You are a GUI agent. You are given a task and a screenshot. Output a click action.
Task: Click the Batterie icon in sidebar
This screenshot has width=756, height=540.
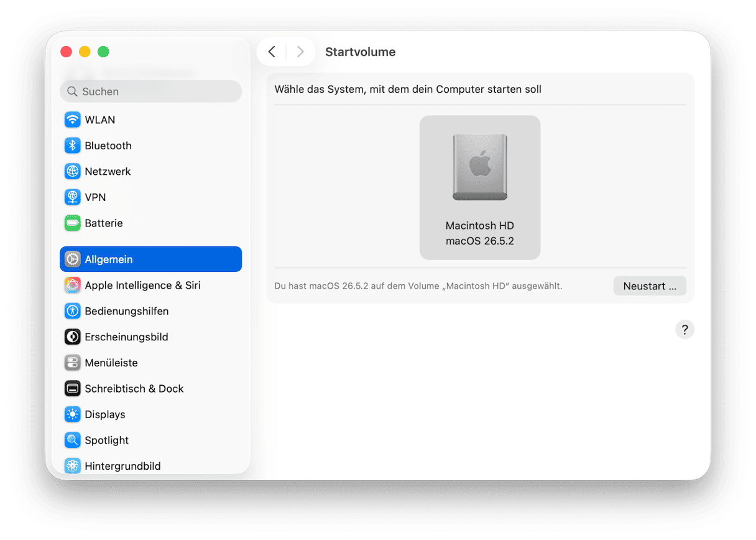click(x=73, y=223)
